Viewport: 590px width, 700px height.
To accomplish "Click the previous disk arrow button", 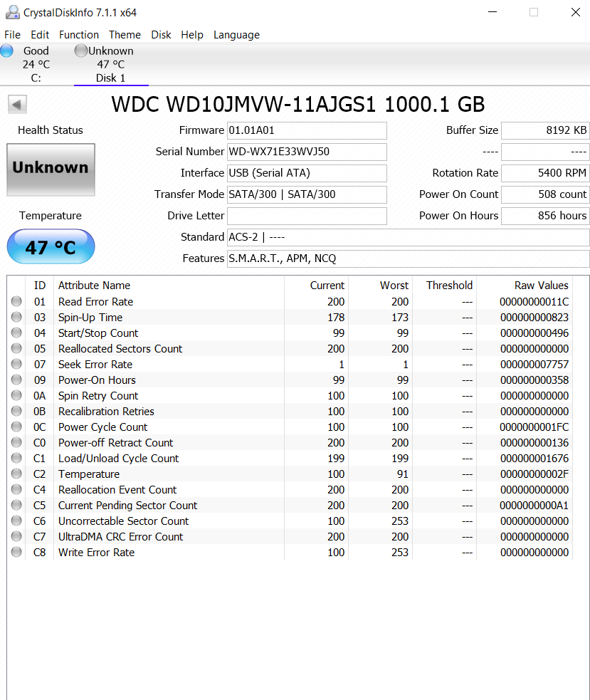I will pyautogui.click(x=17, y=105).
